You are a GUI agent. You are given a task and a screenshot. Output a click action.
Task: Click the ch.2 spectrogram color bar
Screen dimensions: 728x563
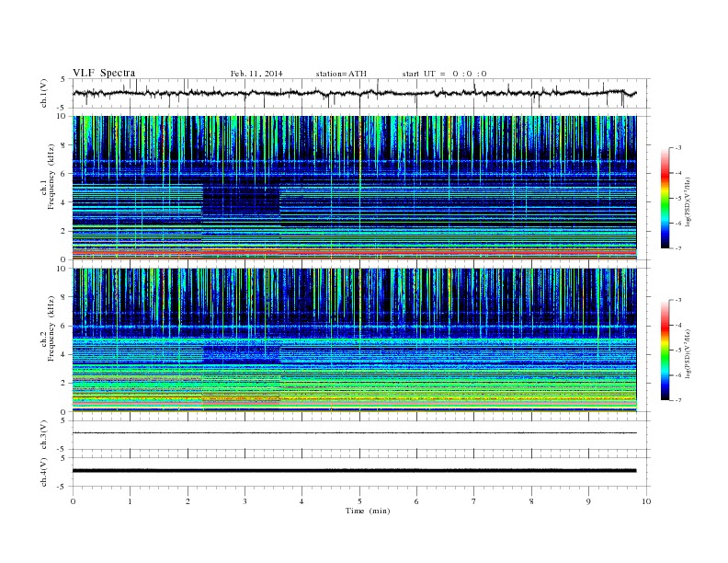pyautogui.click(x=665, y=350)
